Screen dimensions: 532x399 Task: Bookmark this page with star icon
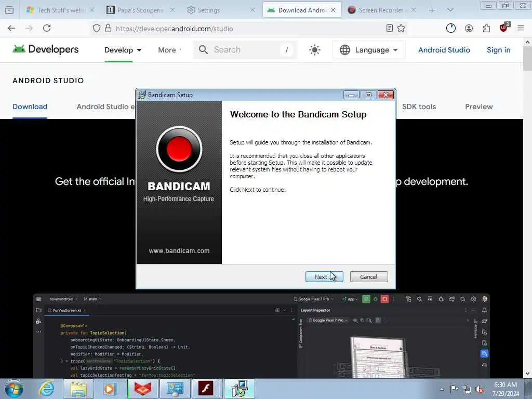[x=401, y=29]
